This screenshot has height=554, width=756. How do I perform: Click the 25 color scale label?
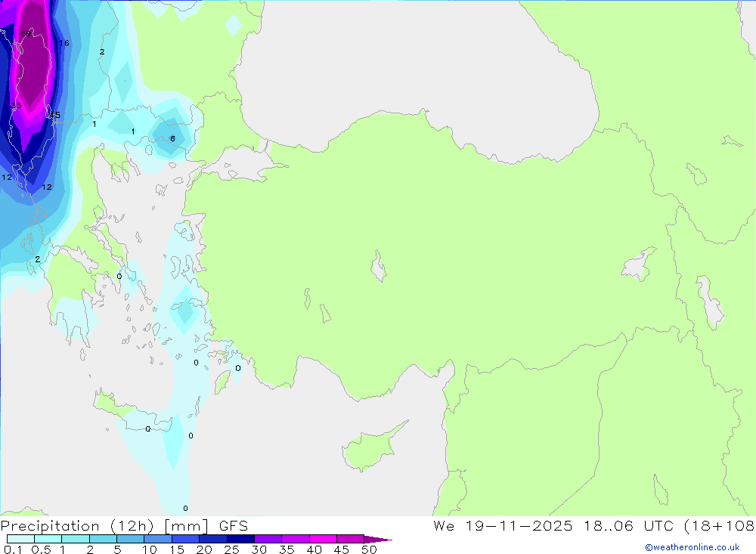232,549
